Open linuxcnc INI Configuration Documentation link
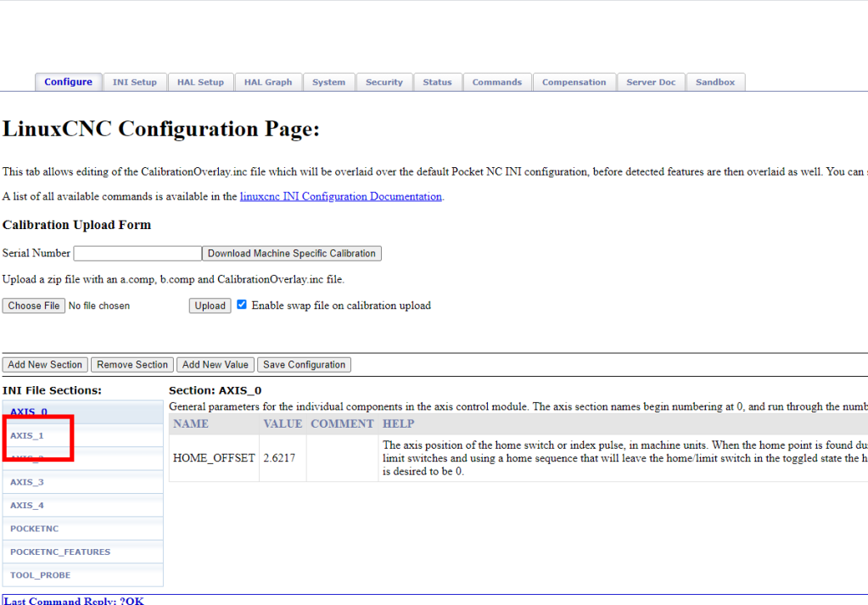This screenshot has height=605, width=868. pyautogui.click(x=340, y=196)
